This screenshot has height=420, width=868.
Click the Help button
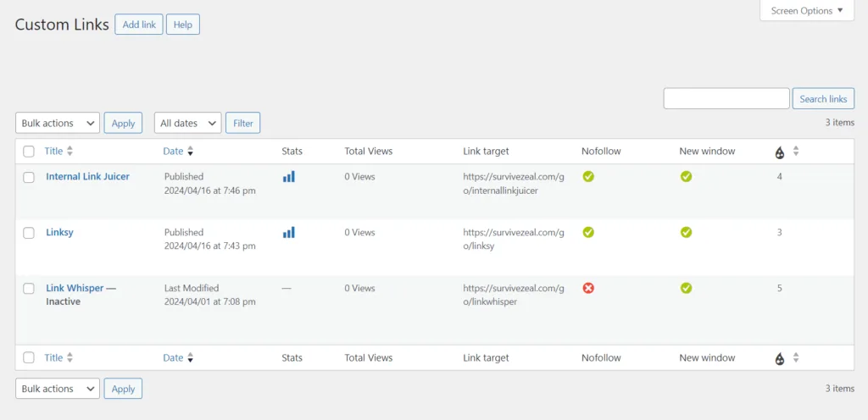coord(183,25)
